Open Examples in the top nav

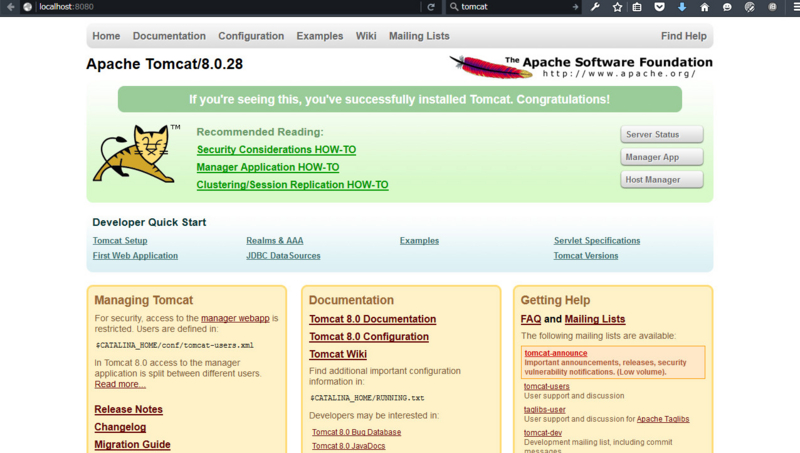pyautogui.click(x=320, y=36)
